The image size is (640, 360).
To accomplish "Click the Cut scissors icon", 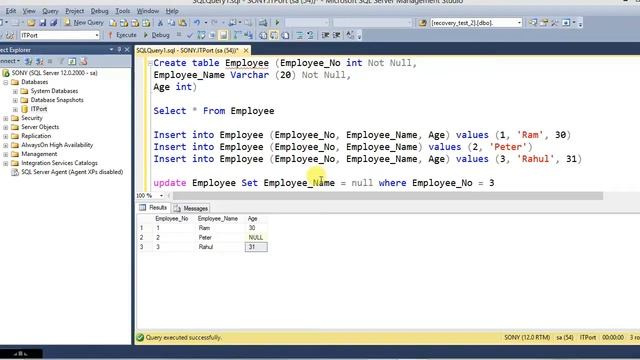I will [x=160, y=23].
